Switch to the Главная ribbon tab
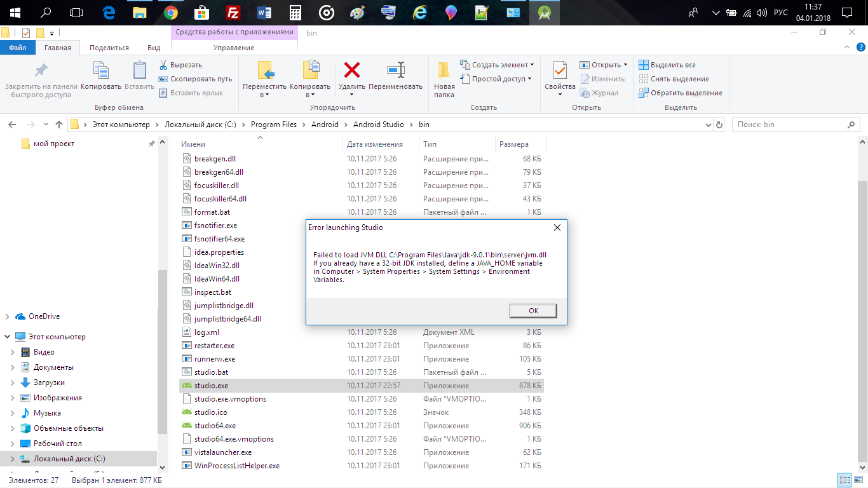Screen dimensions: 868x488 [58, 48]
